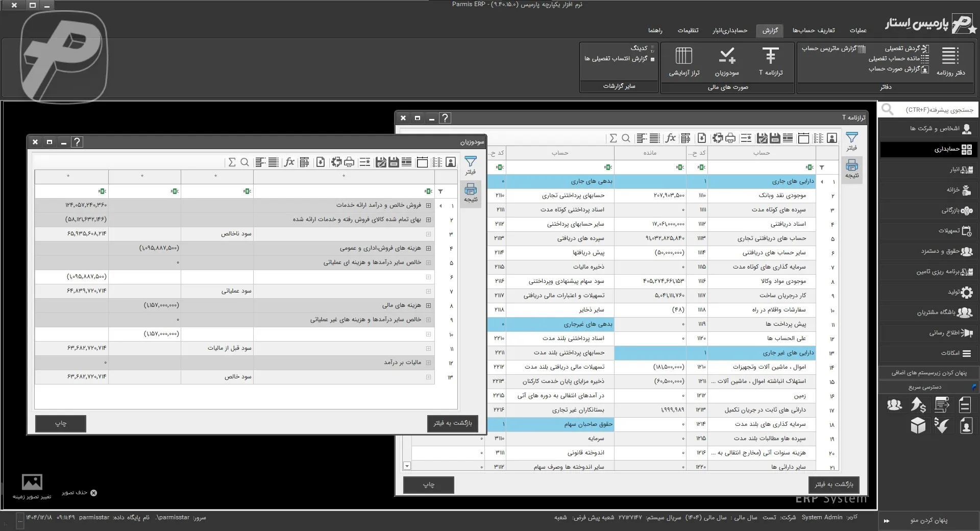Click the box cube quick access icon
980x531 pixels.
(918, 425)
